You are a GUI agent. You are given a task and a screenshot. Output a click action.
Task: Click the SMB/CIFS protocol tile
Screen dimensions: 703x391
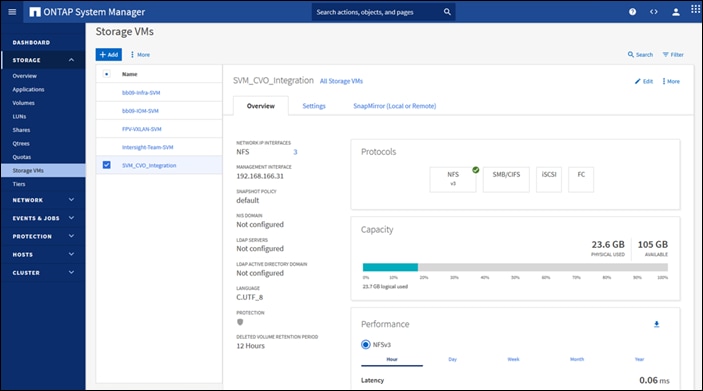pos(506,180)
